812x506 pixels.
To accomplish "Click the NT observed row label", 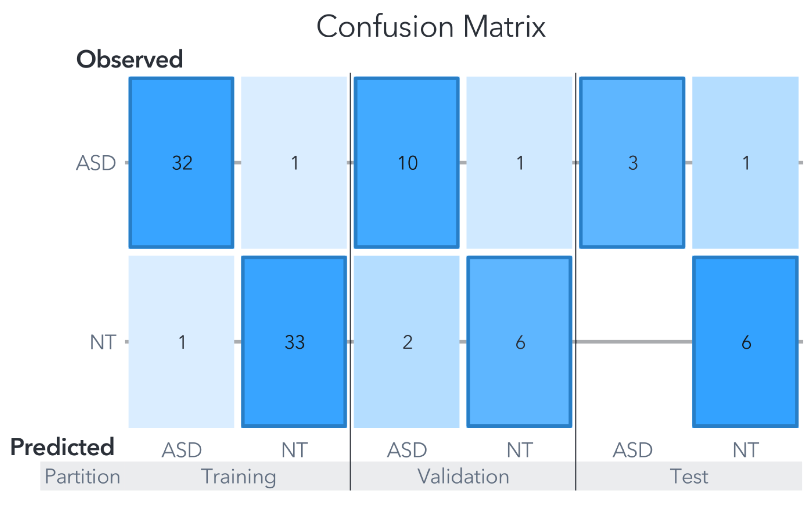I will 103,342.
